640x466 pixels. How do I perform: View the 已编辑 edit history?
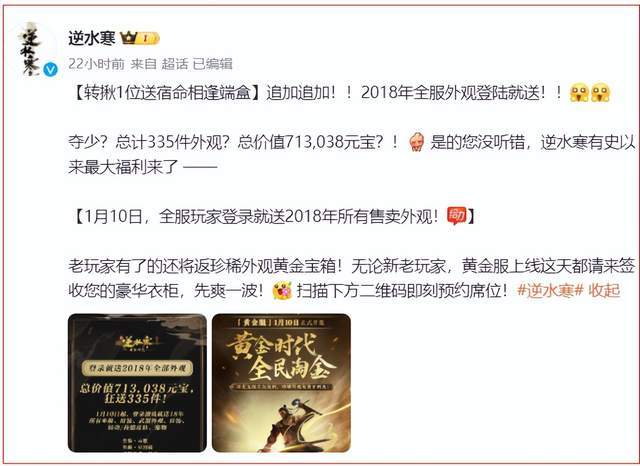click(212, 64)
